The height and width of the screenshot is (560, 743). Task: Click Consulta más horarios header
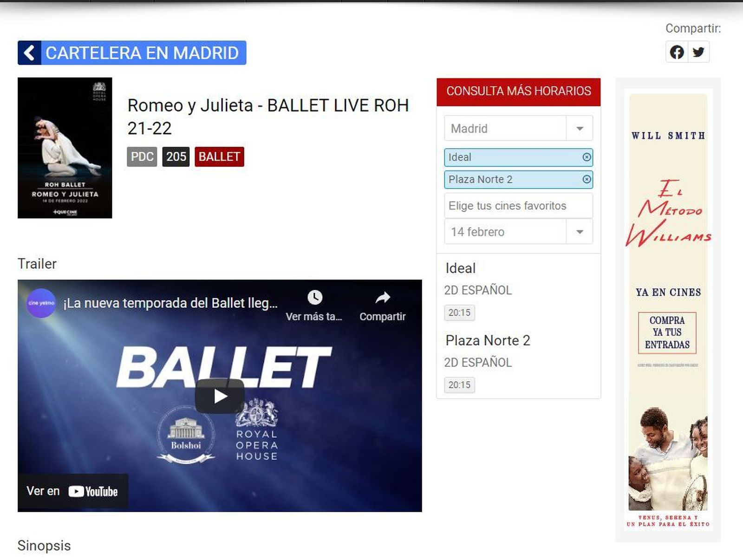click(518, 91)
